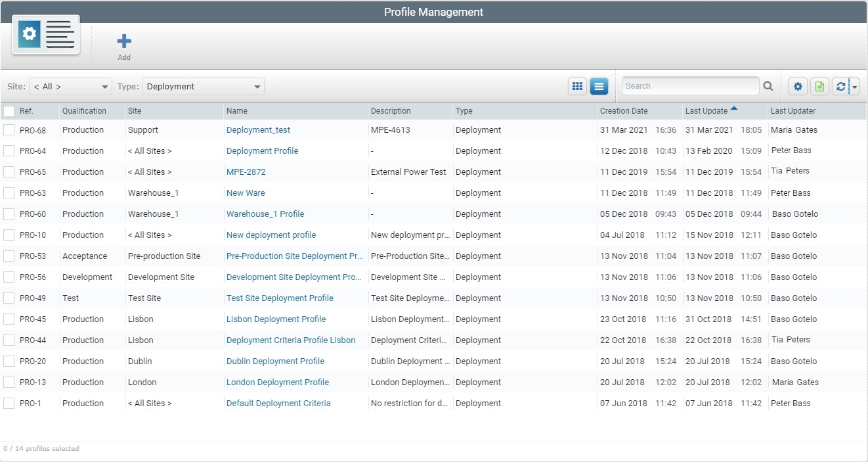Click inside the Search field

tap(689, 86)
